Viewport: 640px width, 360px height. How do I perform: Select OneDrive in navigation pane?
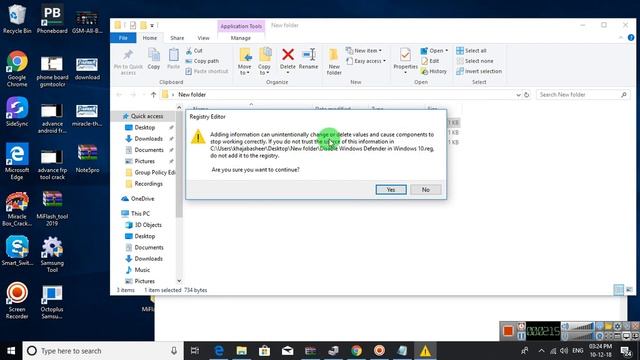[138, 199]
